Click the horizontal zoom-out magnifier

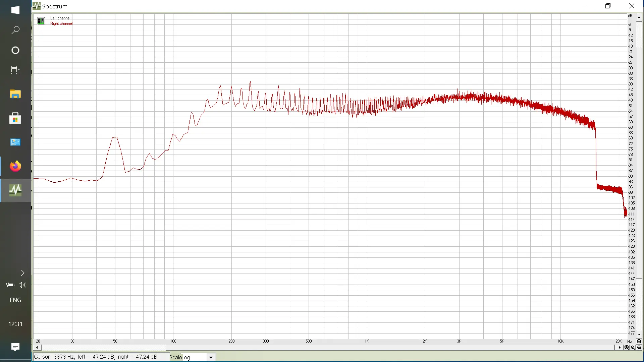[633, 347]
